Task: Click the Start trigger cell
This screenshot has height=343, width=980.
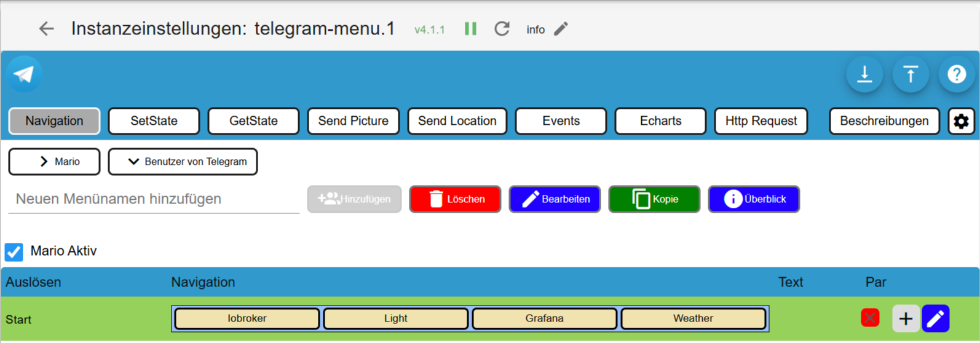Action: pyautogui.click(x=18, y=320)
